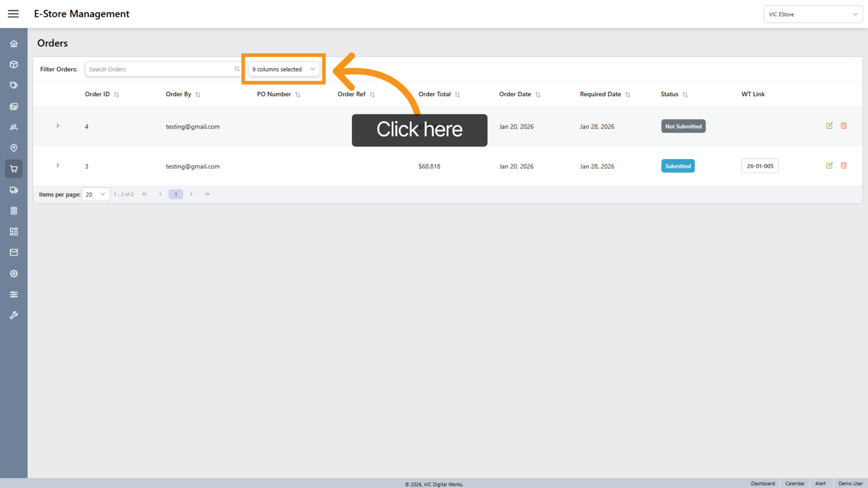Open the hamburger menu
The width and height of the screenshot is (868, 488).
13,14
